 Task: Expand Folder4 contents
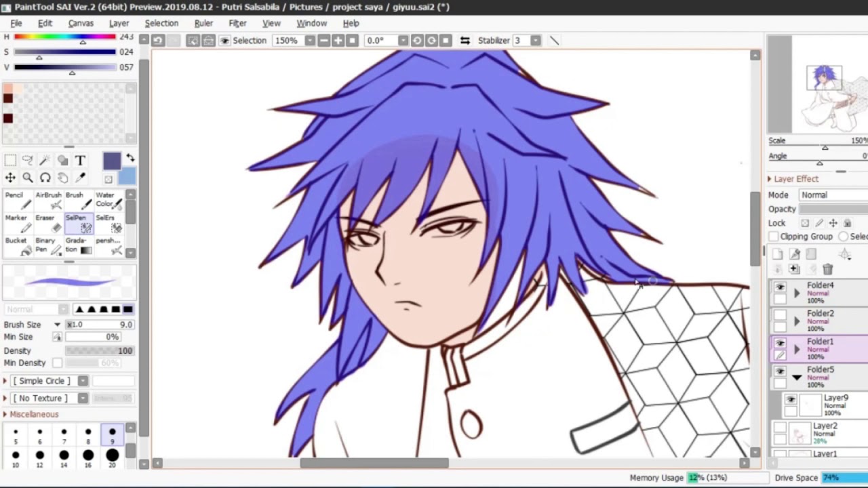[x=797, y=293]
